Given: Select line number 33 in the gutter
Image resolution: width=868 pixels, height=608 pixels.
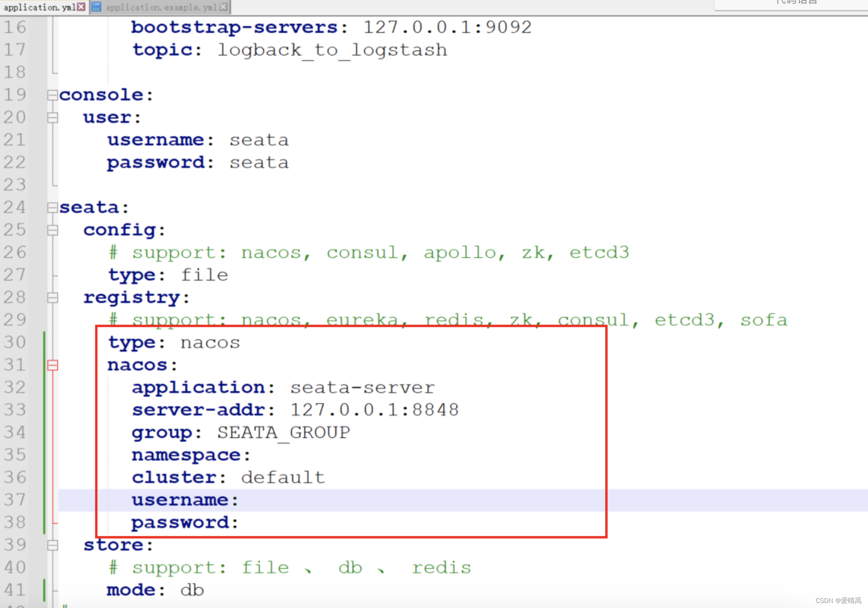Looking at the screenshot, I should [x=15, y=409].
